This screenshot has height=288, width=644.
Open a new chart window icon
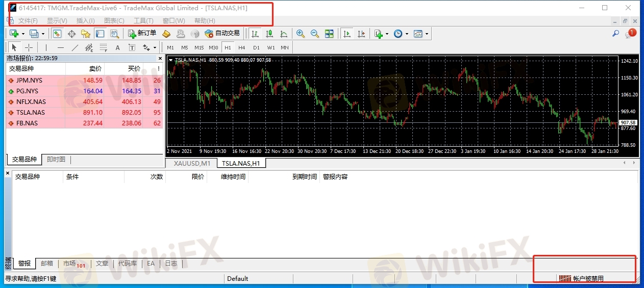pyautogui.click(x=14, y=34)
